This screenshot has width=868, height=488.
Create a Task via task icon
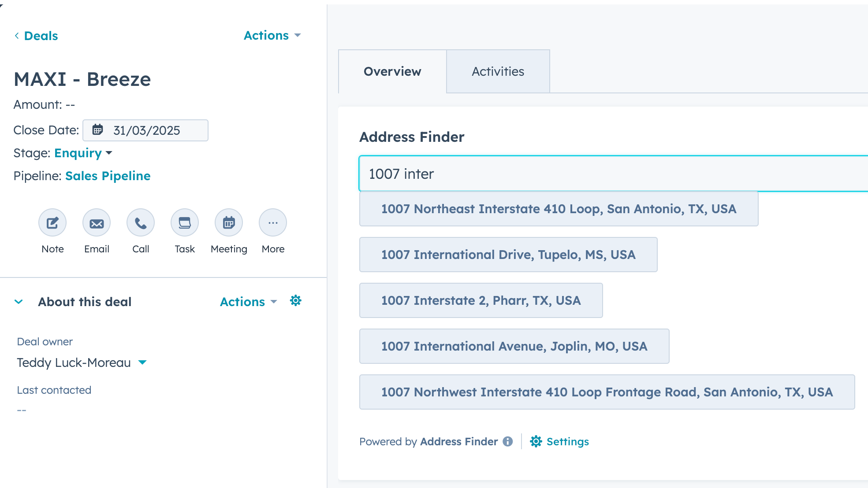185,223
